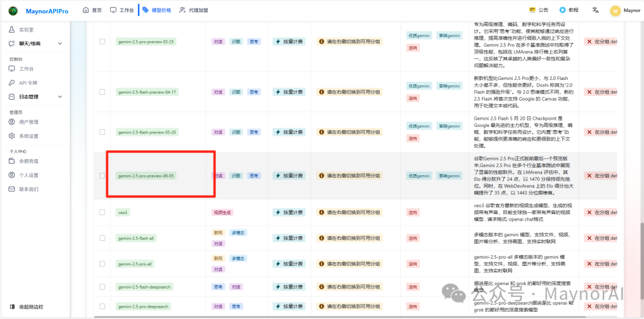Open the 代理加盟 tab

point(193,10)
